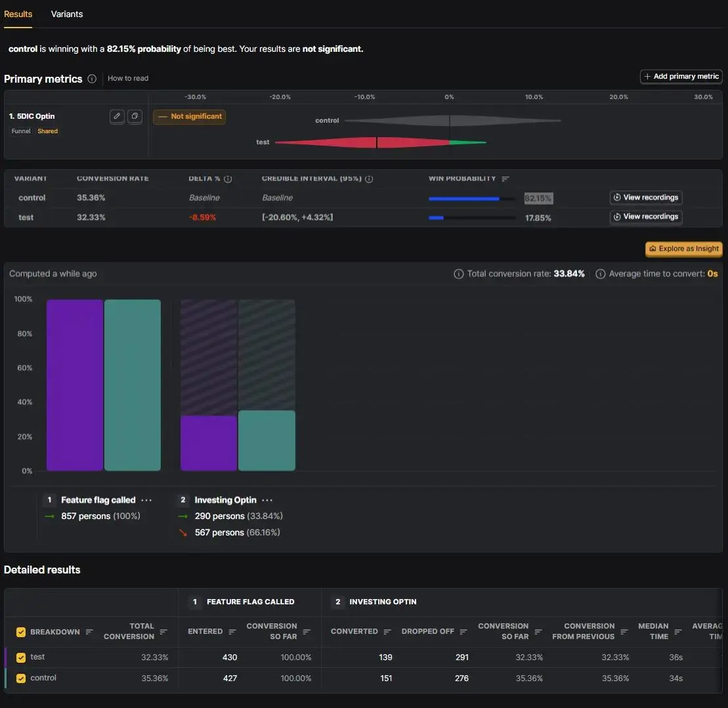Click the edit pencil icon for 5DIC Optin
728x708 pixels.
click(x=117, y=116)
